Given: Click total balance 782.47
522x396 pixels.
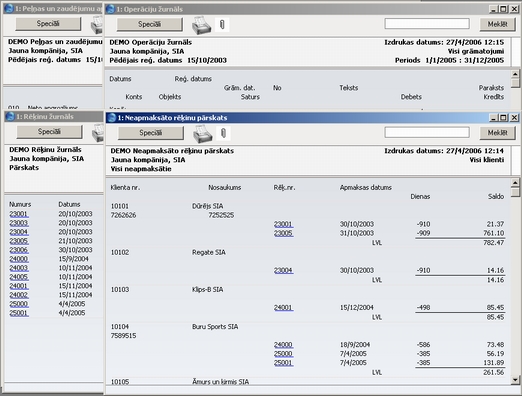Looking at the screenshot, I should pyautogui.click(x=493, y=243).
